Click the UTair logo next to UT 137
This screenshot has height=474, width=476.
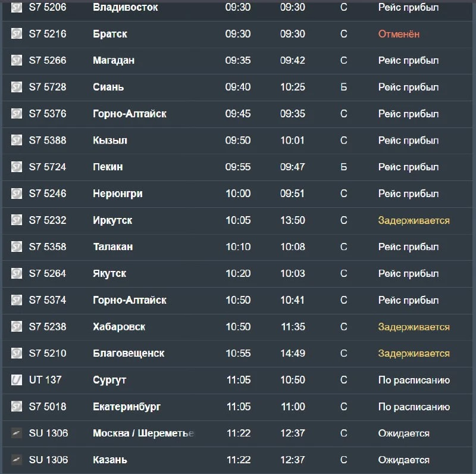(x=17, y=380)
